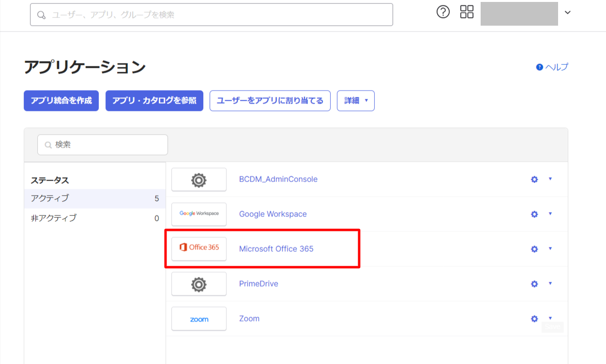Click the application list 検索 field
This screenshot has width=606, height=364.
[x=103, y=145]
